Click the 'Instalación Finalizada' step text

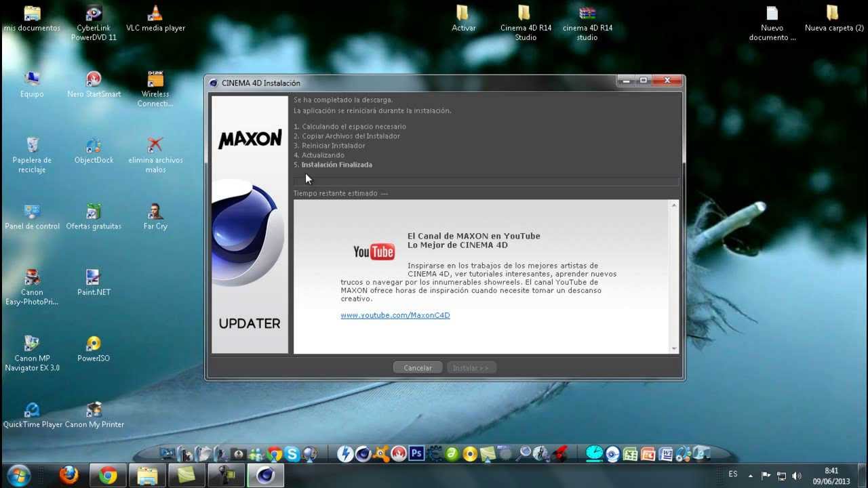(x=336, y=165)
